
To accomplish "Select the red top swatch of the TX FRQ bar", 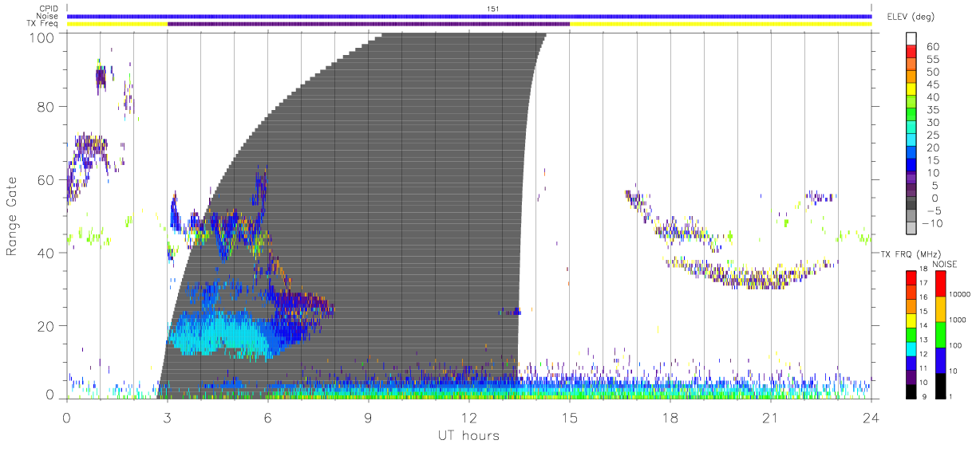I will click(911, 277).
